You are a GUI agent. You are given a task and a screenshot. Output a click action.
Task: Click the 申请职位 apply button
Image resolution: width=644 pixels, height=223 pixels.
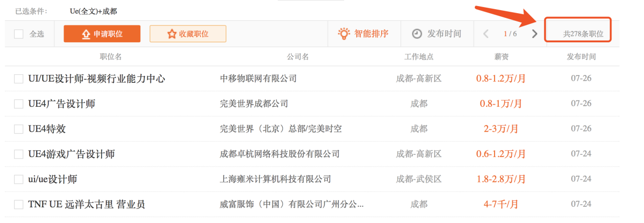(102, 34)
